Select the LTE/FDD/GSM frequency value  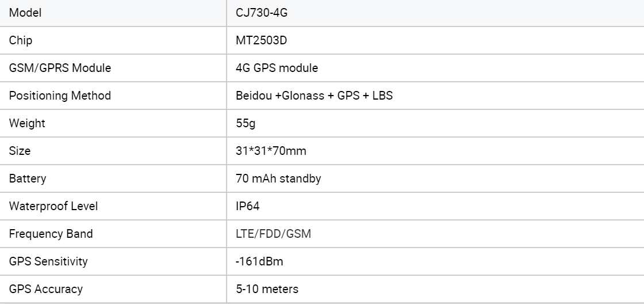(x=274, y=234)
